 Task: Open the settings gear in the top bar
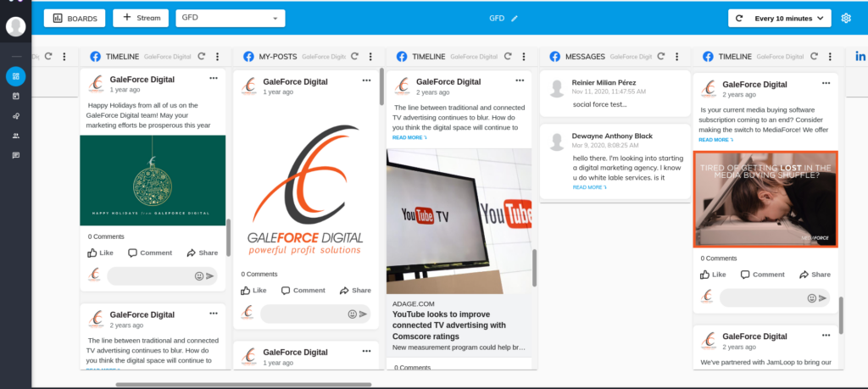846,19
